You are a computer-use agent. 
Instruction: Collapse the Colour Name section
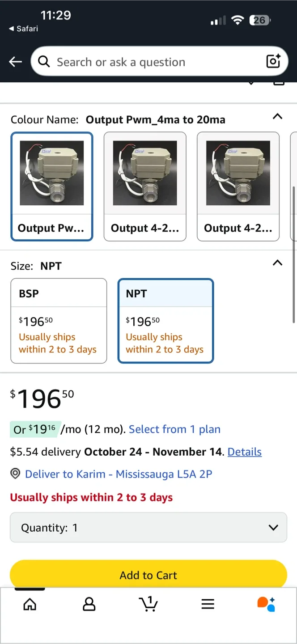tap(277, 117)
